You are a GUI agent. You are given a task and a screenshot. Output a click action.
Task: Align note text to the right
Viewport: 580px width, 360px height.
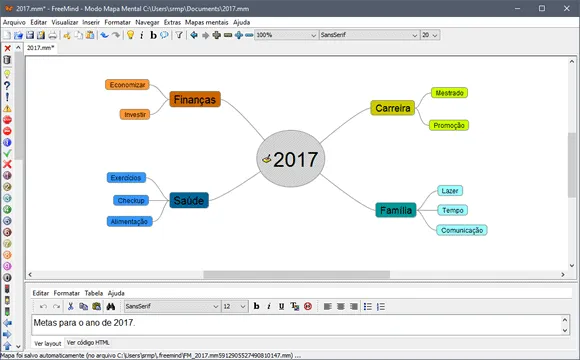(354, 306)
